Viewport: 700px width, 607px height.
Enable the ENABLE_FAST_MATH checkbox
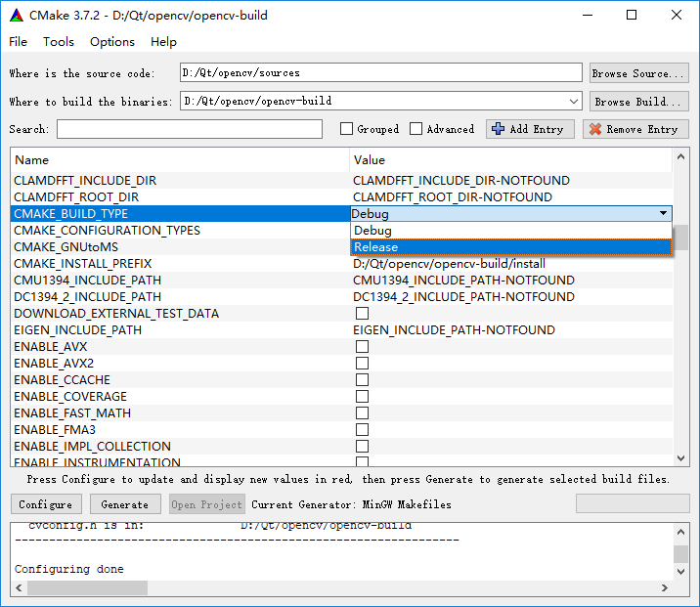pyautogui.click(x=362, y=412)
